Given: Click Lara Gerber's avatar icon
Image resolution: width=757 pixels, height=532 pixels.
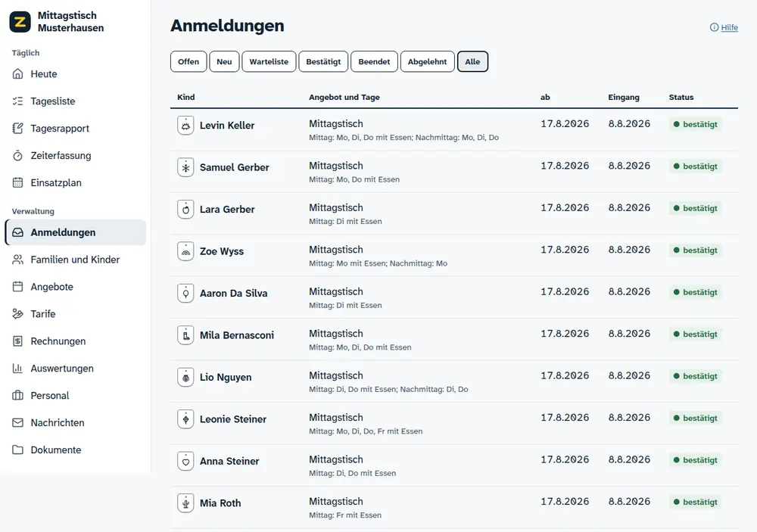Looking at the screenshot, I should [x=186, y=210].
